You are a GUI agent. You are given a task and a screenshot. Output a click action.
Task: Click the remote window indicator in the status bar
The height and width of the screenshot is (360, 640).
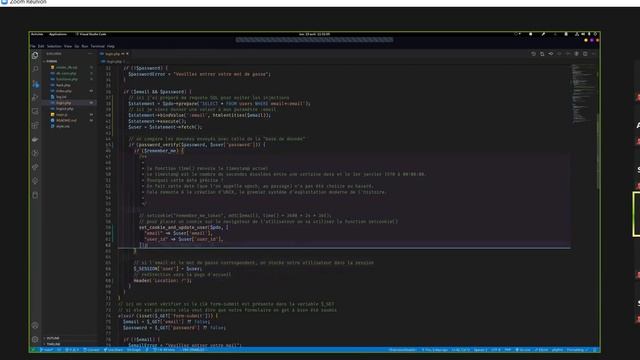pyautogui.click(x=33, y=350)
